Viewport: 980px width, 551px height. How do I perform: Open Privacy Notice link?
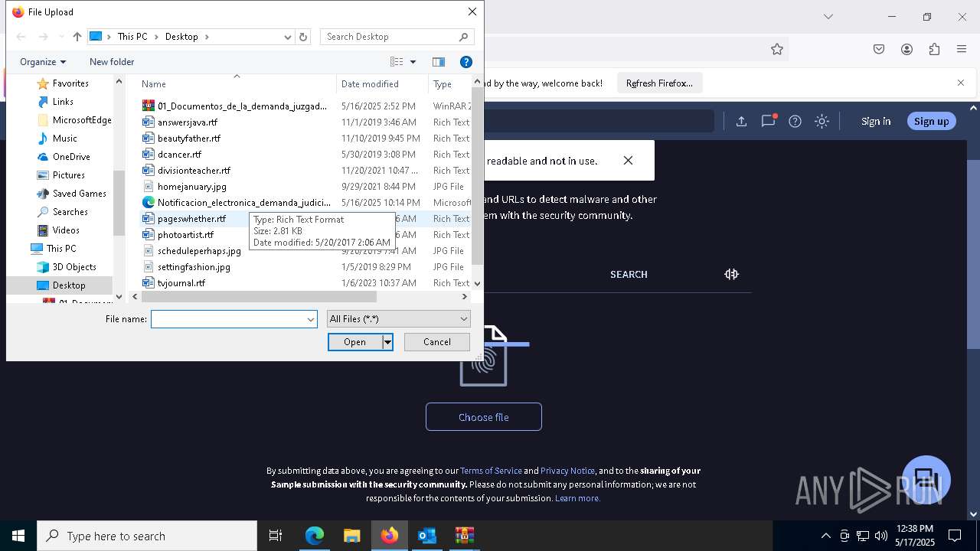click(x=567, y=471)
